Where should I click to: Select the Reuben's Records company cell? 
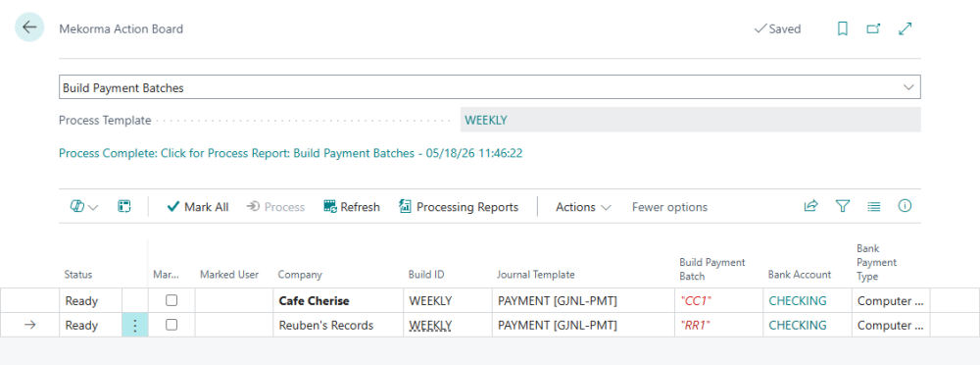338,325
